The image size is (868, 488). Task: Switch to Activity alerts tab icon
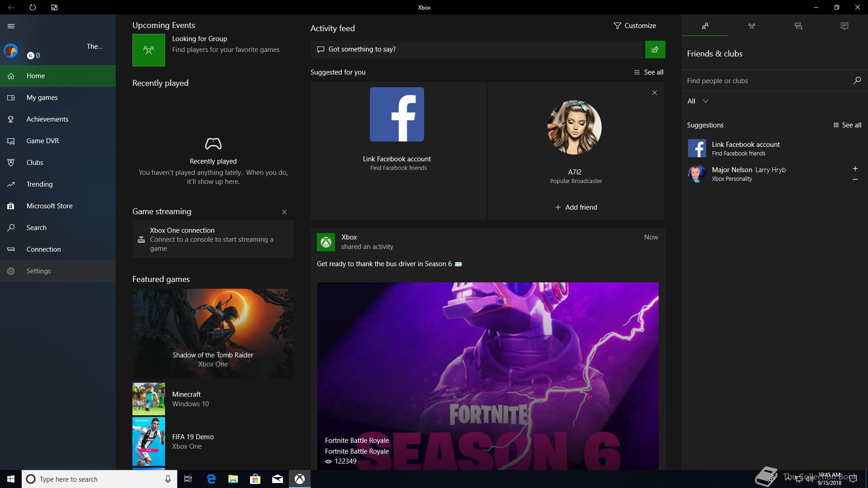coord(844,26)
